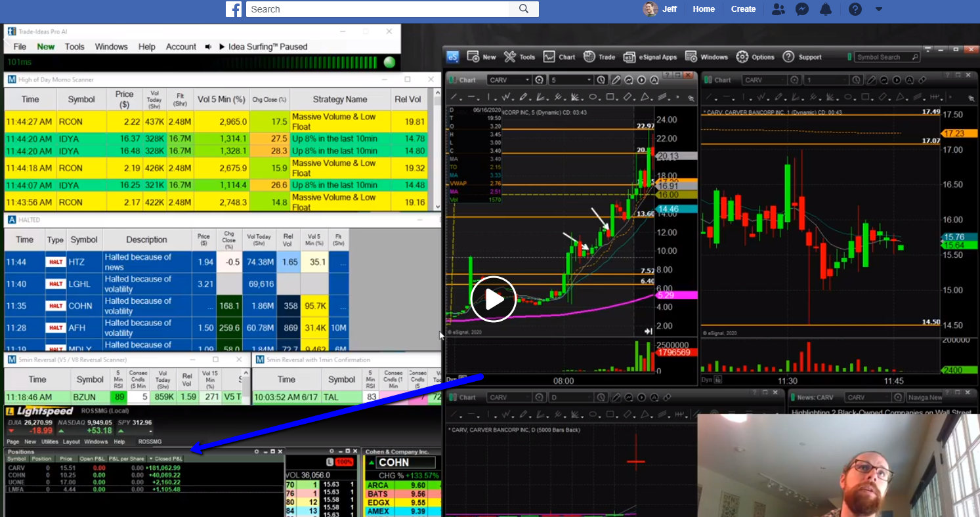Open Facebook quick help question icon
Image resolution: width=980 pixels, height=517 pixels.
tap(855, 9)
